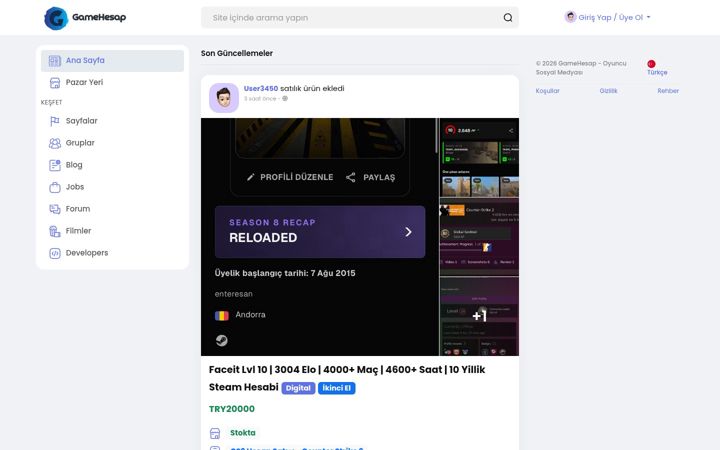The image size is (720, 450).
Task: Click the GameHesap logo
Action: pos(85,18)
